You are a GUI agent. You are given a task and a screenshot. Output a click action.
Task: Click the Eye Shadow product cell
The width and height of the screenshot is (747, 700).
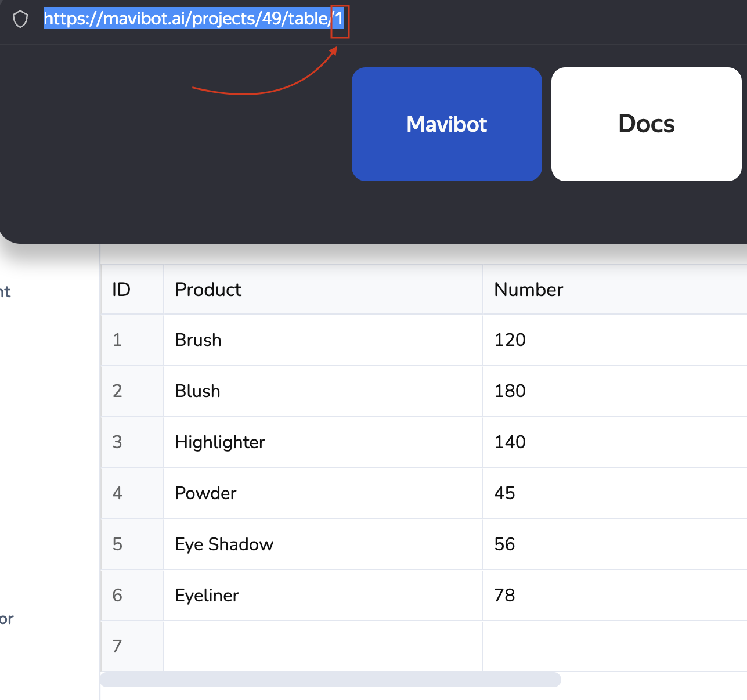[224, 544]
